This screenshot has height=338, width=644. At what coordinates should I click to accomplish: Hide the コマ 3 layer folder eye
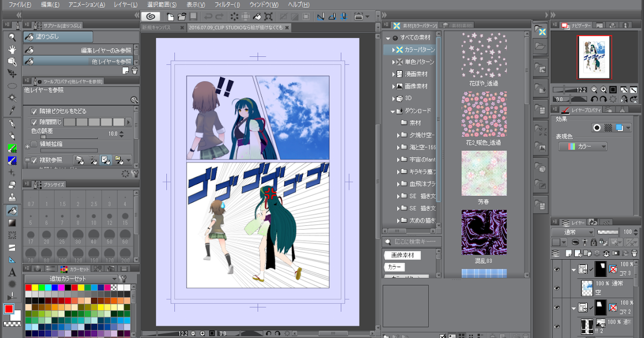[x=557, y=269]
